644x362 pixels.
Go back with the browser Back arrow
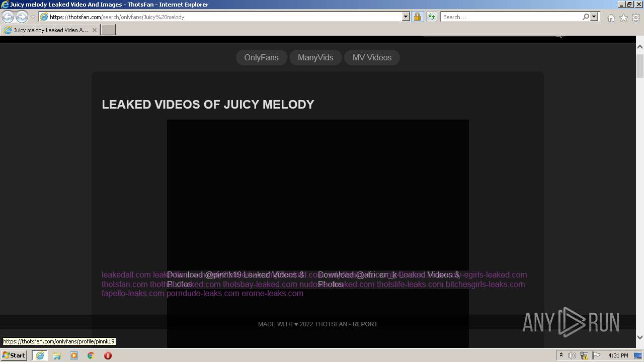click(8, 17)
